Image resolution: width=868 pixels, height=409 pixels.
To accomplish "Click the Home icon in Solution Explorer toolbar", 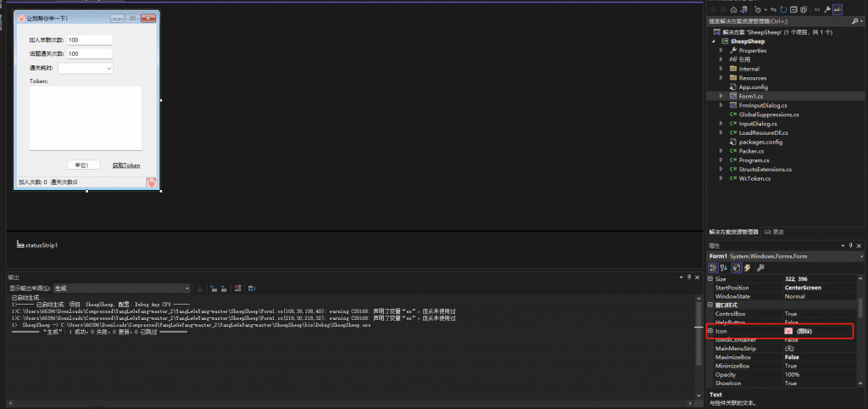I will (x=733, y=9).
